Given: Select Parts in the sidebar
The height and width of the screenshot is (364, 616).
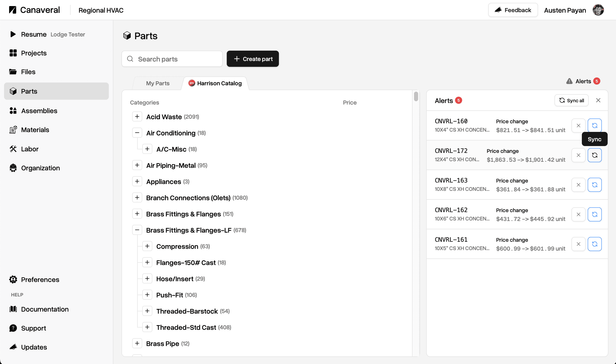Looking at the screenshot, I should (x=56, y=91).
